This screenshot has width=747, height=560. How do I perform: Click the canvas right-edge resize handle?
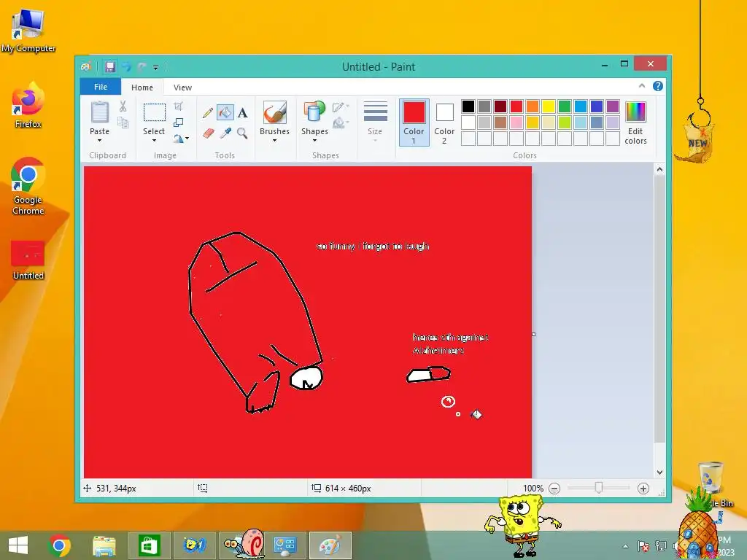(533, 334)
